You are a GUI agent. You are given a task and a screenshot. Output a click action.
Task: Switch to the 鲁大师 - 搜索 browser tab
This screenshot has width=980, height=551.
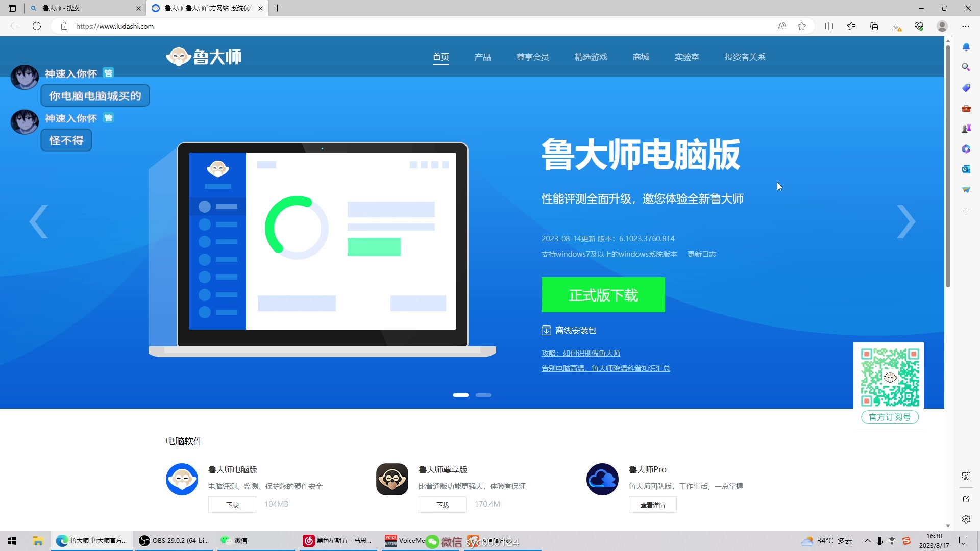pyautogui.click(x=84, y=8)
